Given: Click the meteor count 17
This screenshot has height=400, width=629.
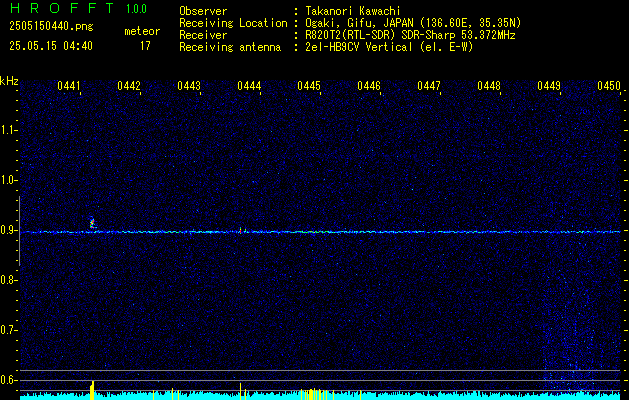Looking at the screenshot, I should [145, 46].
